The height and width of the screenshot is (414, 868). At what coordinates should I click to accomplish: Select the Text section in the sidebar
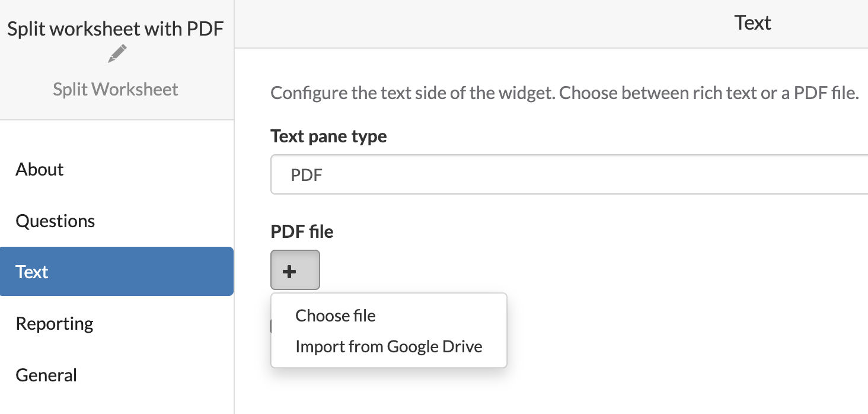coord(31,272)
